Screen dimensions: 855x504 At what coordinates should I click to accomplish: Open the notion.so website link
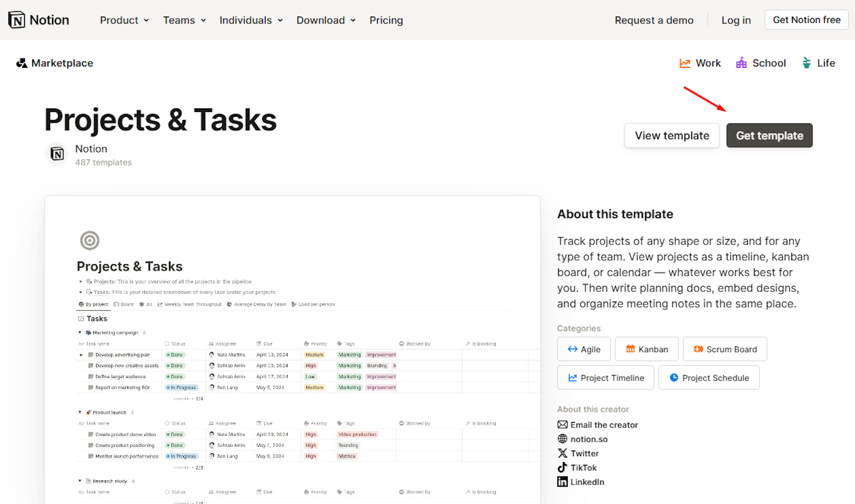[x=589, y=439]
